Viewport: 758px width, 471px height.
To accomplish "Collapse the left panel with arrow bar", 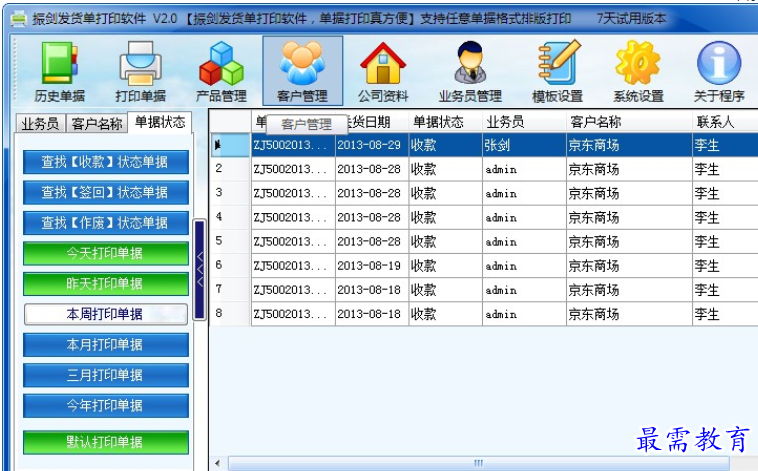I will pos(200,269).
